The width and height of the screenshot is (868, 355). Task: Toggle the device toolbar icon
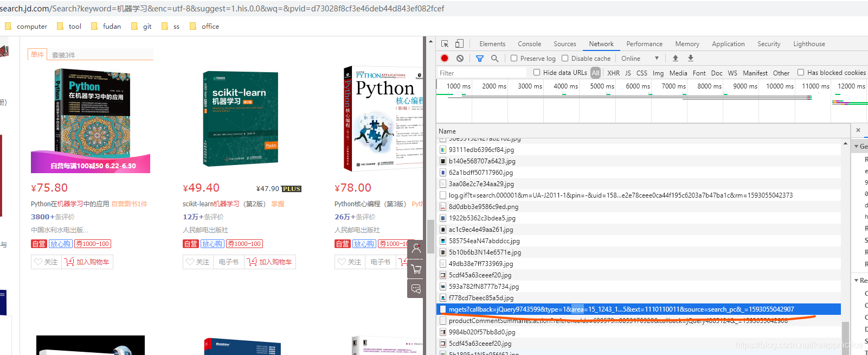coord(459,44)
